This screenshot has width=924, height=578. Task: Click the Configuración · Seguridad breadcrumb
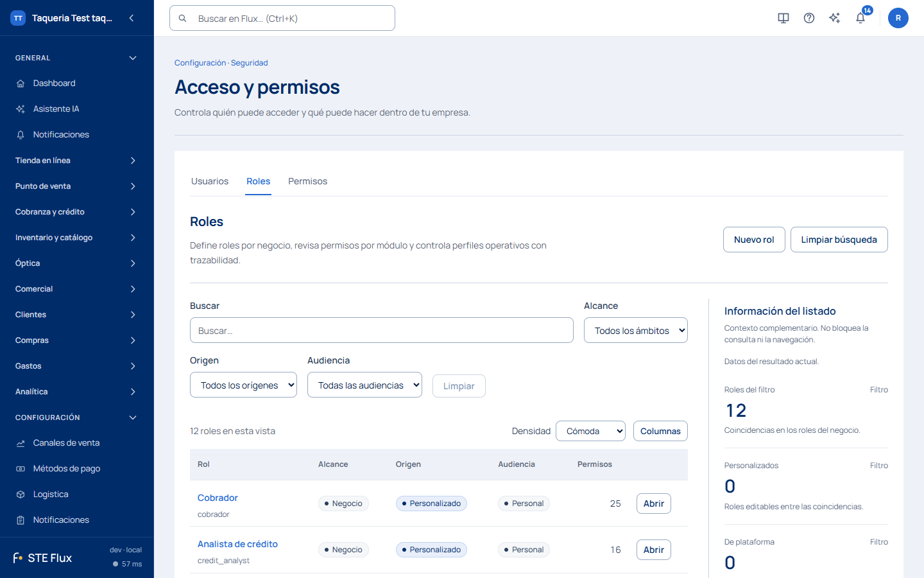pyautogui.click(x=221, y=63)
